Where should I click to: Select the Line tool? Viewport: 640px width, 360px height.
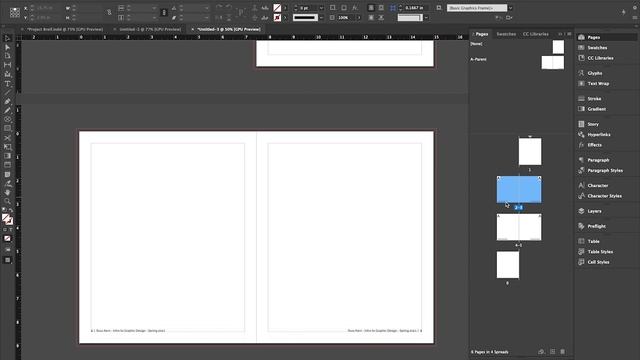[x=7, y=93]
